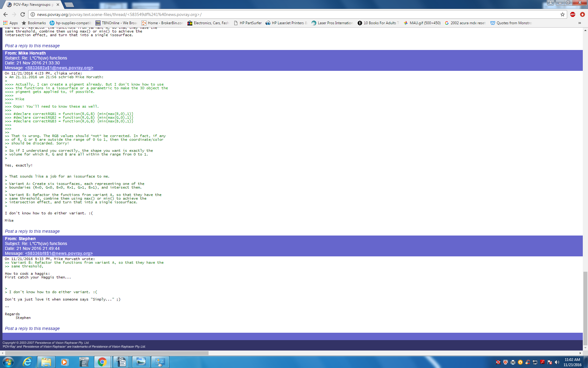Open Stephen's message ID link
Image resolution: width=588 pixels, height=368 pixels.
(59, 253)
